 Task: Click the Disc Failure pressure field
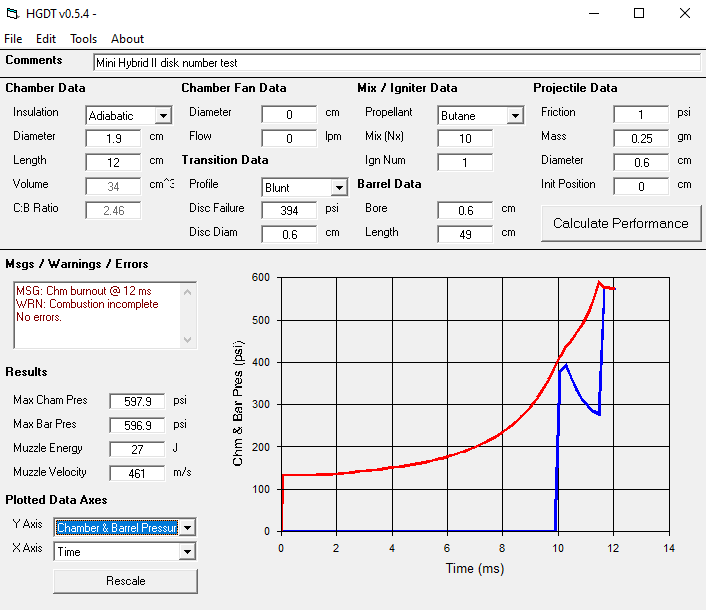[288, 210]
